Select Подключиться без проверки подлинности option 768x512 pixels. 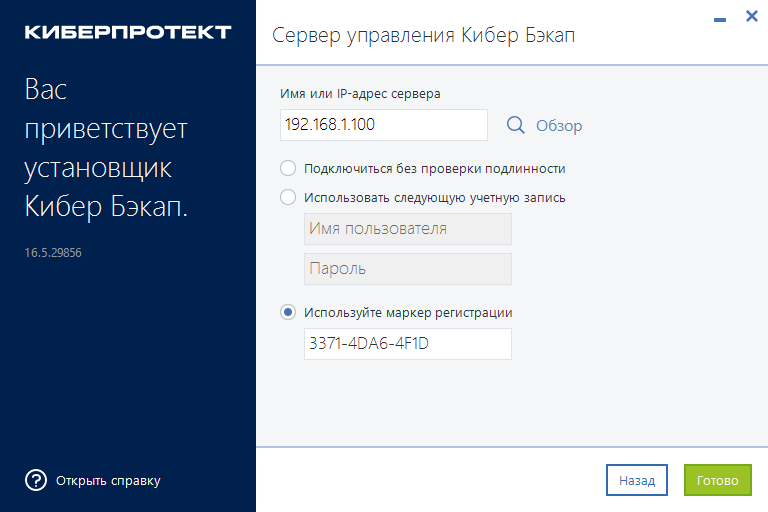click(x=288, y=168)
